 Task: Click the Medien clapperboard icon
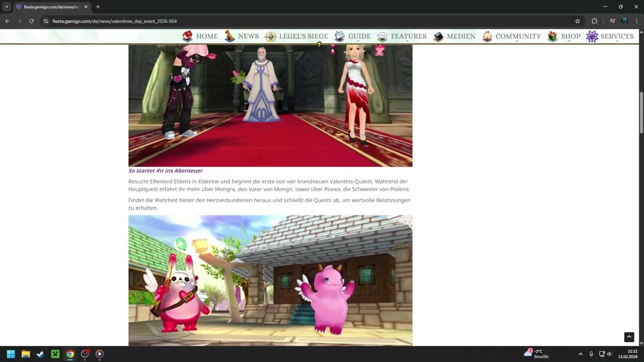point(438,36)
